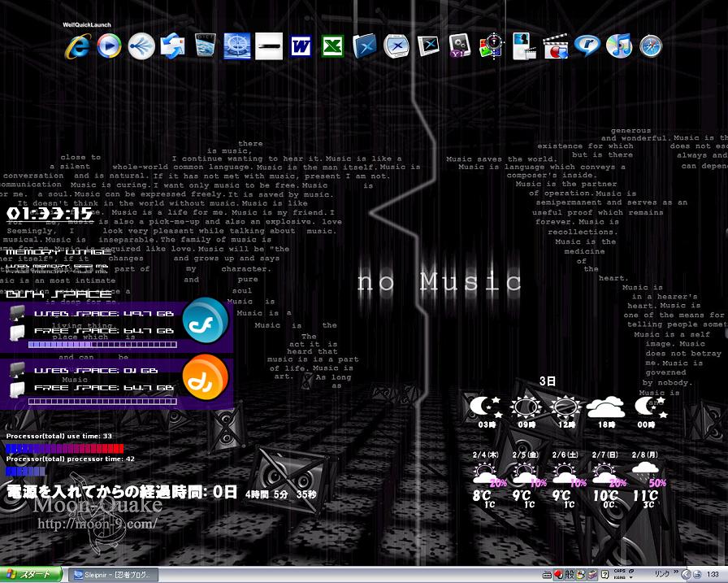Open the glass recycle bin icon in the dock
The height and width of the screenshot is (583, 728).
click(x=205, y=46)
